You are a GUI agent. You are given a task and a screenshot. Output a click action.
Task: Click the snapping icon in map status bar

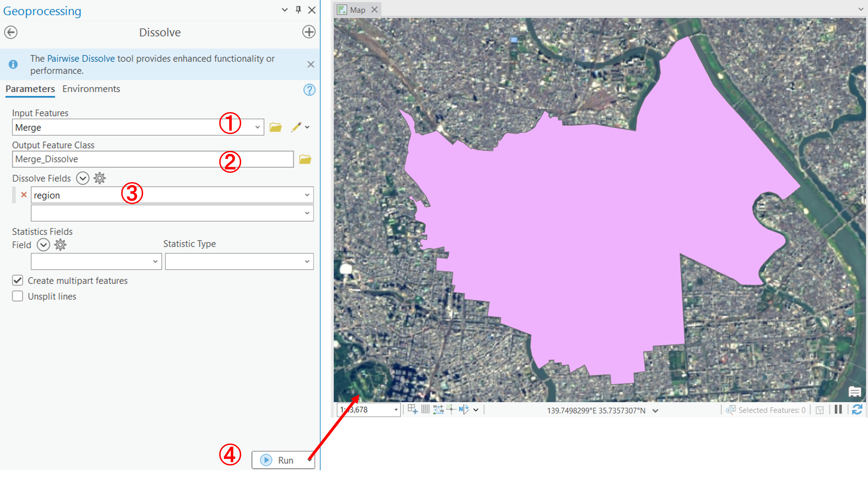click(412, 410)
